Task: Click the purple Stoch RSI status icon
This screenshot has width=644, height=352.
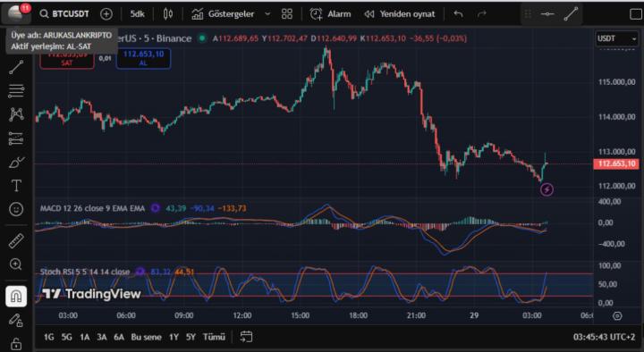Action: (140, 272)
